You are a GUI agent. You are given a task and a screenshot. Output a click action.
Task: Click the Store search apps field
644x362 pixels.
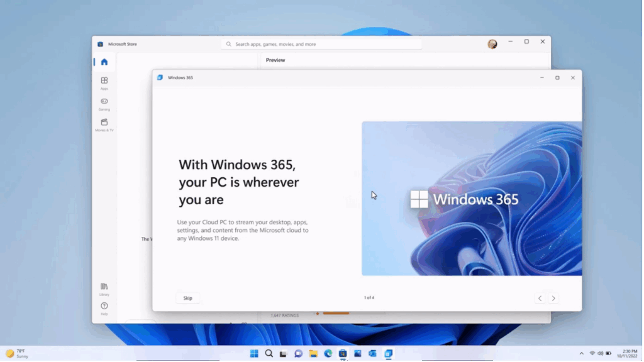click(x=322, y=44)
